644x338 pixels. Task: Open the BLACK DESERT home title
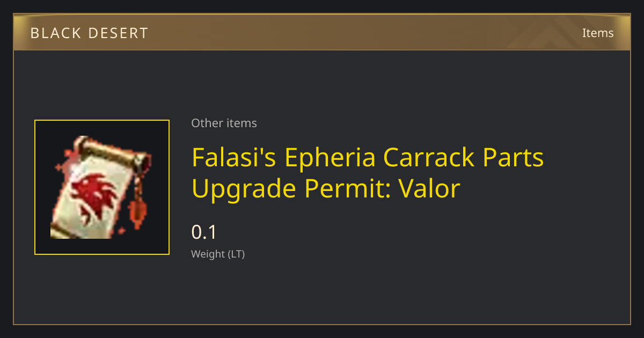tap(89, 33)
